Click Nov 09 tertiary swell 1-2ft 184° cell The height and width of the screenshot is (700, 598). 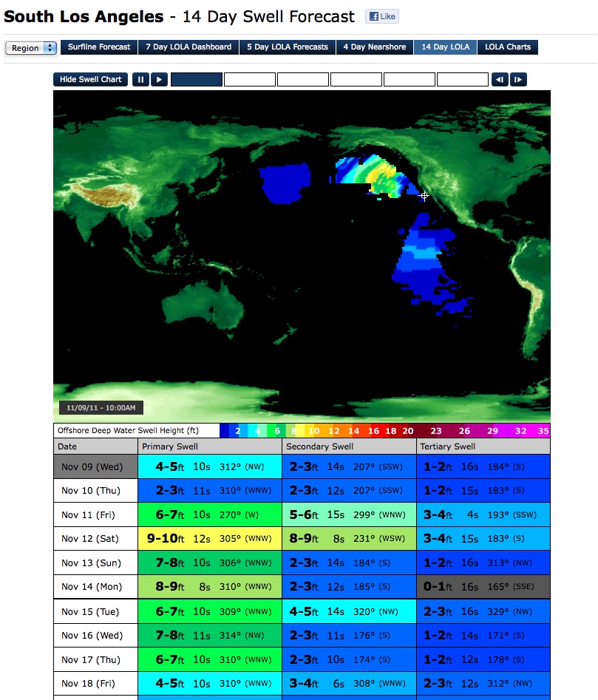pos(483,466)
